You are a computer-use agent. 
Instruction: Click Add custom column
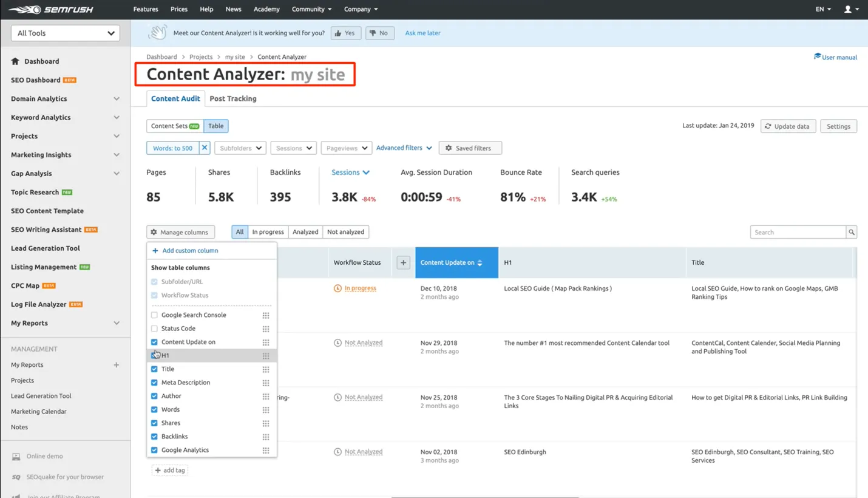[x=185, y=250]
